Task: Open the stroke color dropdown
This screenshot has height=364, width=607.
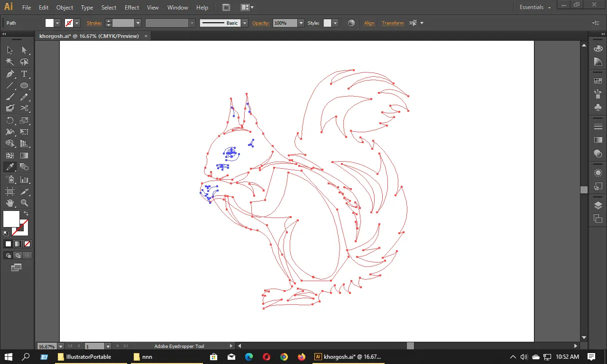Action: (x=77, y=23)
